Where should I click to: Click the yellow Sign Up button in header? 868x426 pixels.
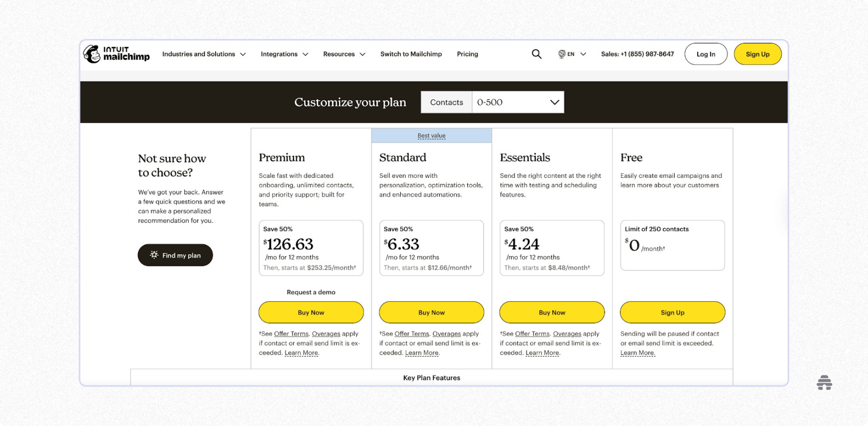coord(758,54)
